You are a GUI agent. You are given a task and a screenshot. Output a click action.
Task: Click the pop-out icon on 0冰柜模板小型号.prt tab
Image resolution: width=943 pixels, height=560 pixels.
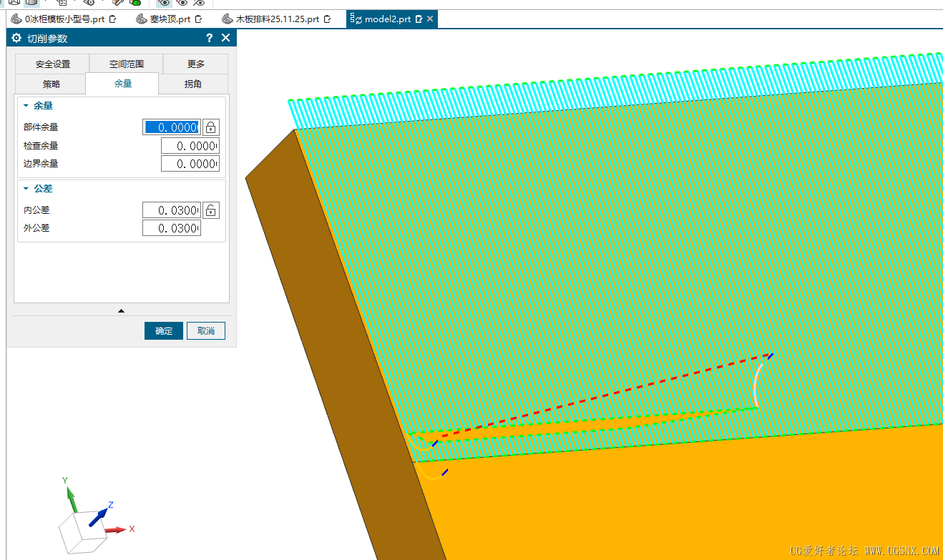coord(113,19)
